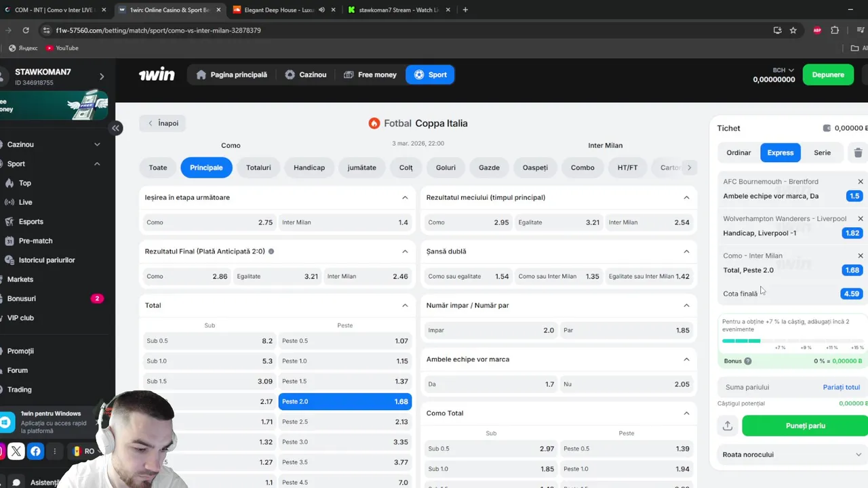868x488 pixels.
Task: Click the trash icon to clear ticket
Action: [x=858, y=152]
